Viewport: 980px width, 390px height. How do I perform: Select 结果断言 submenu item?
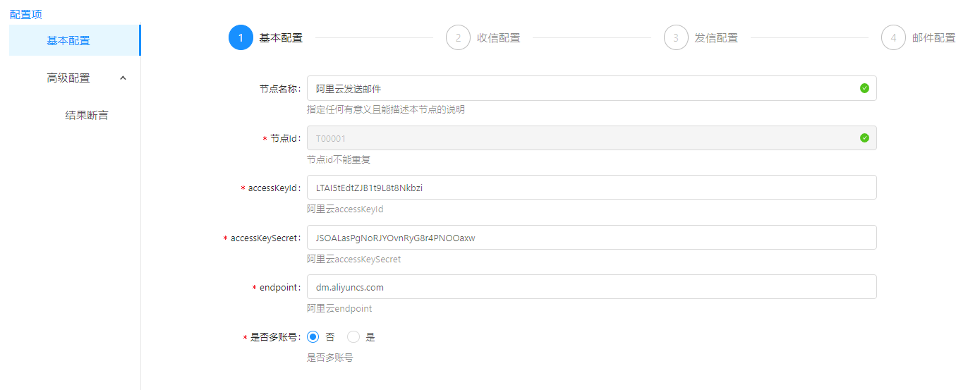tap(87, 116)
